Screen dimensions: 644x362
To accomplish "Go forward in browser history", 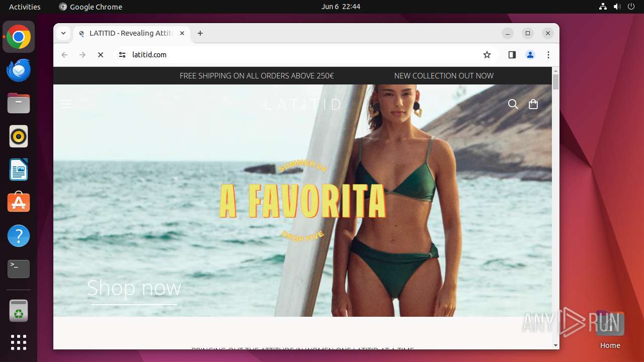I will pos(83,55).
